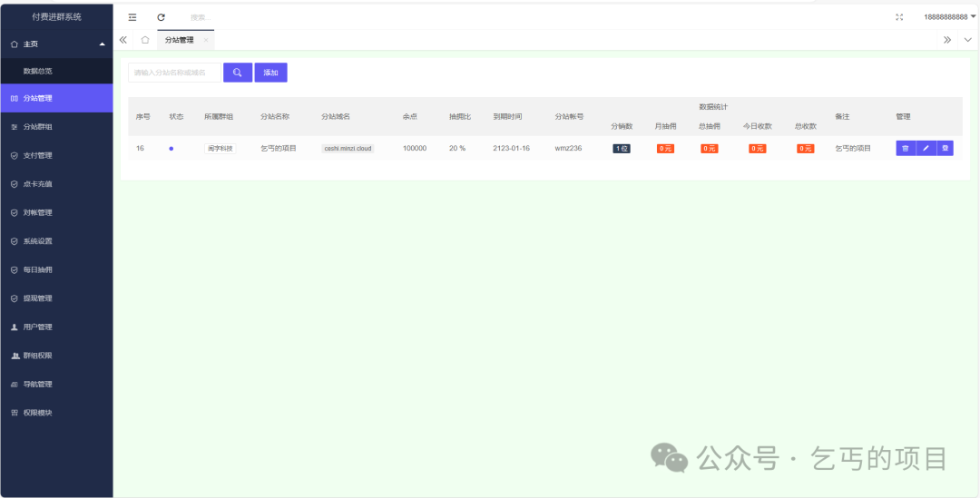Toggle fullscreen with the top-right expand icon

pos(899,17)
